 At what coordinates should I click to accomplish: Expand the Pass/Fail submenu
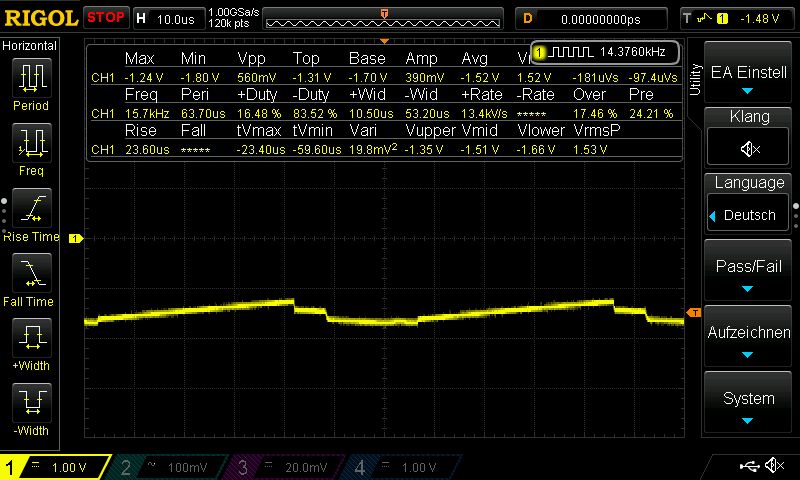pyautogui.click(x=749, y=275)
